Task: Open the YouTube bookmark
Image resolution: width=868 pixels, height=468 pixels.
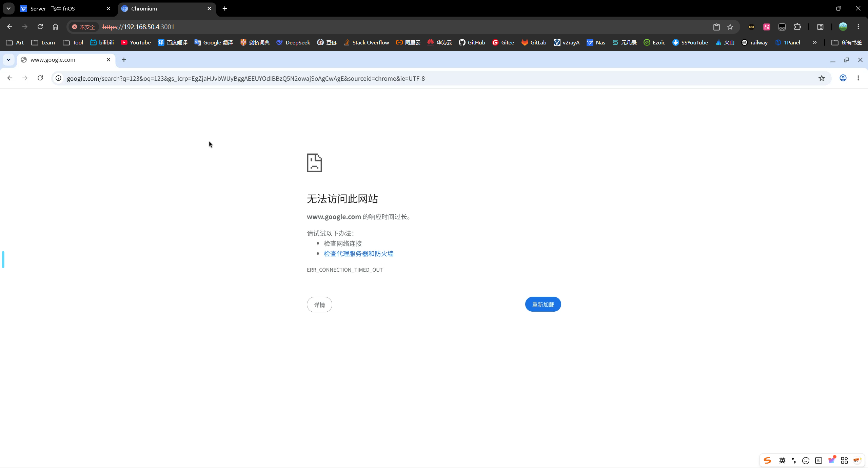Action: tap(136, 42)
